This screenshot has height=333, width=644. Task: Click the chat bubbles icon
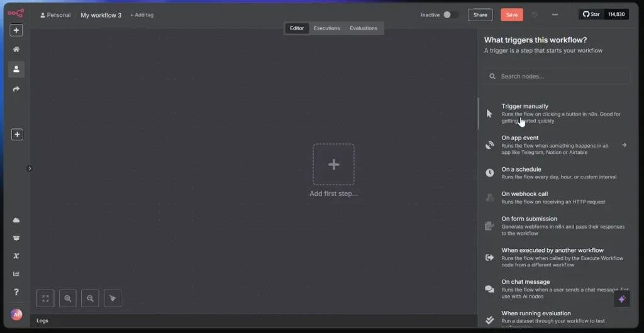tap(489, 289)
